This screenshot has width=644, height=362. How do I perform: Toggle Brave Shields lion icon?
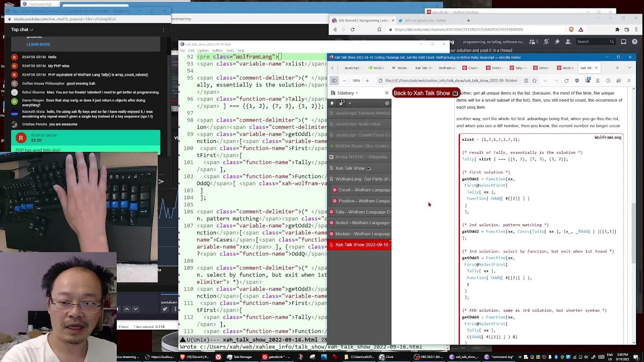571,30
